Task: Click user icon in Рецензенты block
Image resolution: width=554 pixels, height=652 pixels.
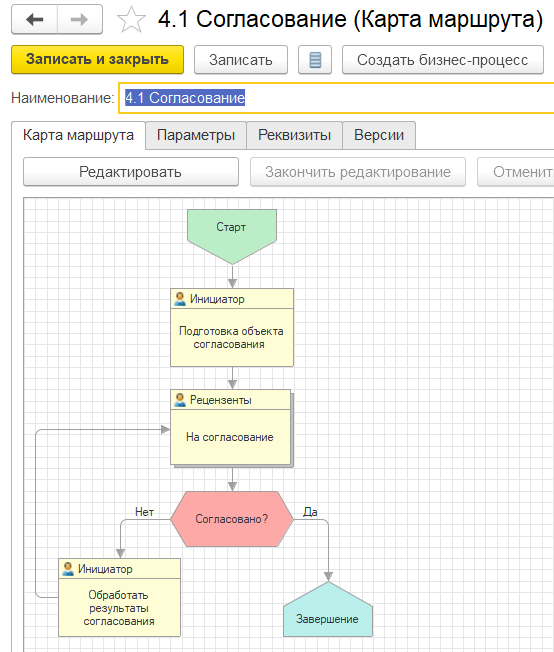Action: pos(180,400)
